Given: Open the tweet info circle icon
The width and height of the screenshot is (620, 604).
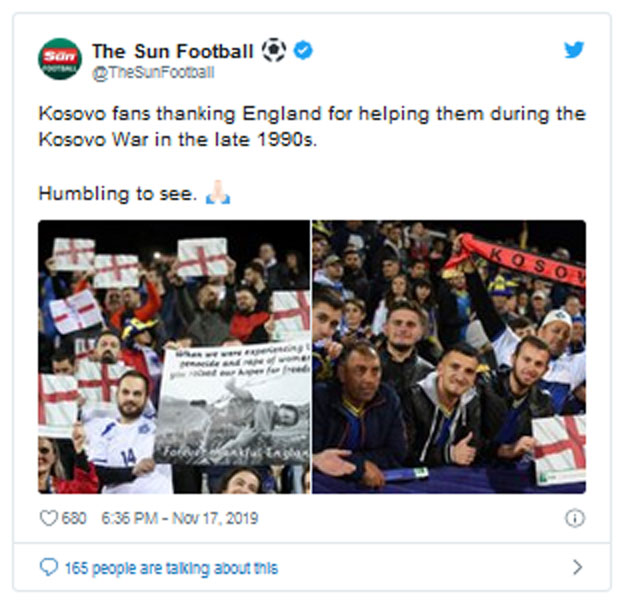Looking at the screenshot, I should [x=575, y=518].
